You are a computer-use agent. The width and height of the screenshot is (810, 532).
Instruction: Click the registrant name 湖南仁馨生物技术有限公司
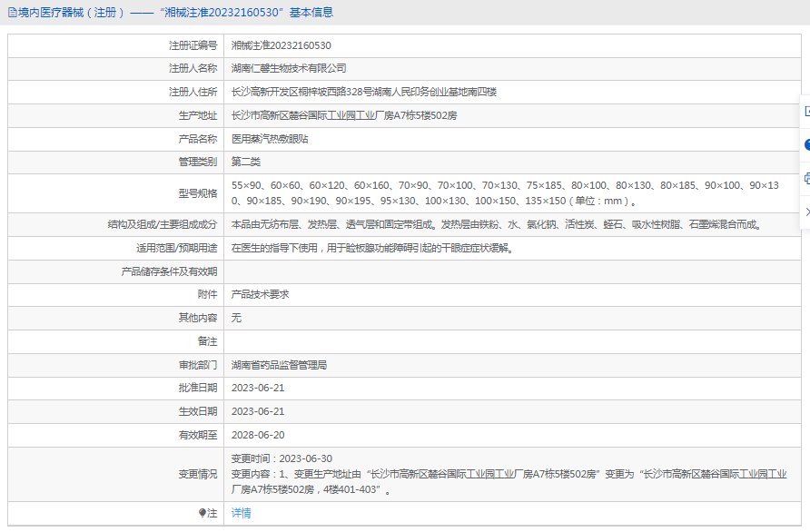click(289, 69)
